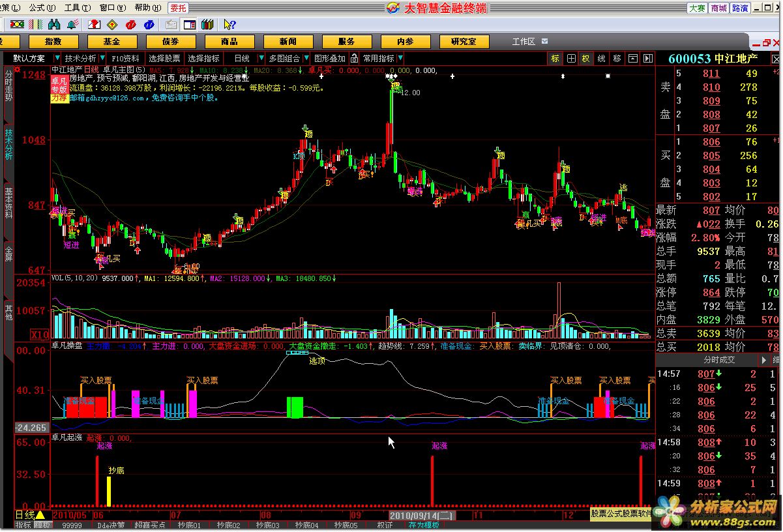Screen dimensions: 783x532
Task: Select the 移 move tool
Action: 617,58
